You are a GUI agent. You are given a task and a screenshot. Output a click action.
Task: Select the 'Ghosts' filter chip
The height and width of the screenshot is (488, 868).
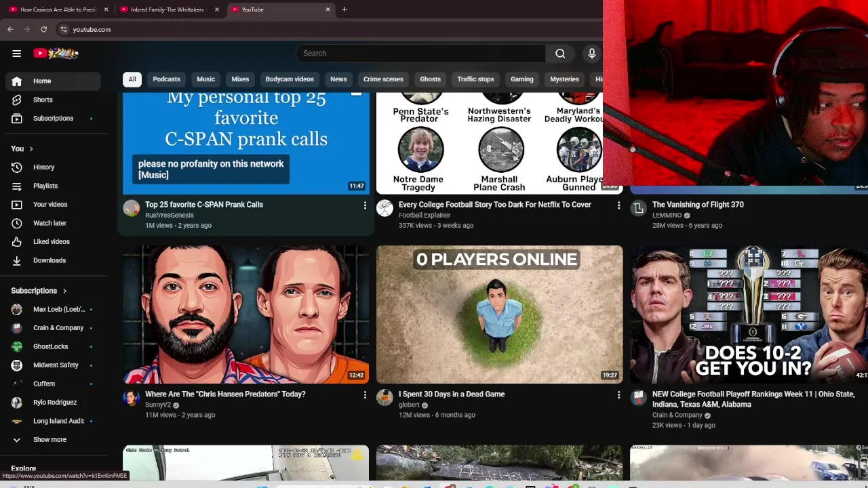pyautogui.click(x=430, y=79)
